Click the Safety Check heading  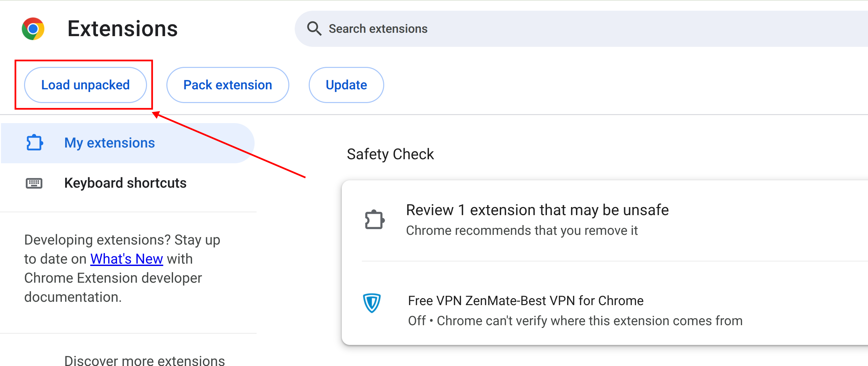coord(390,154)
